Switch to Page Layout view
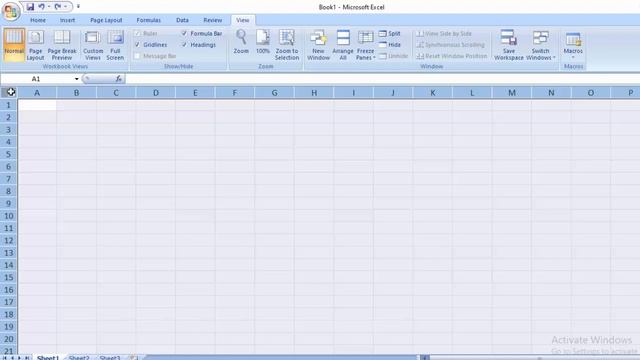640x360 pixels. pyautogui.click(x=36, y=44)
